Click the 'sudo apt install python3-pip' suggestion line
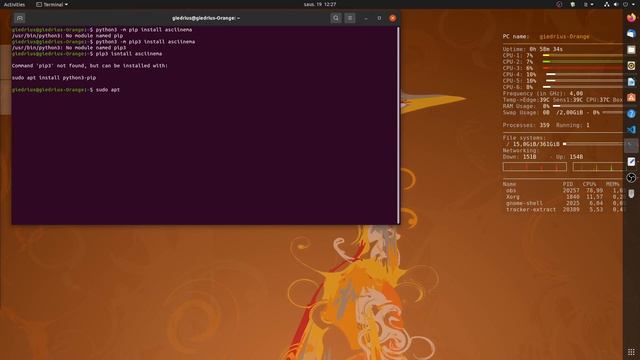Viewport: 640px width, 360px height. [x=54, y=78]
